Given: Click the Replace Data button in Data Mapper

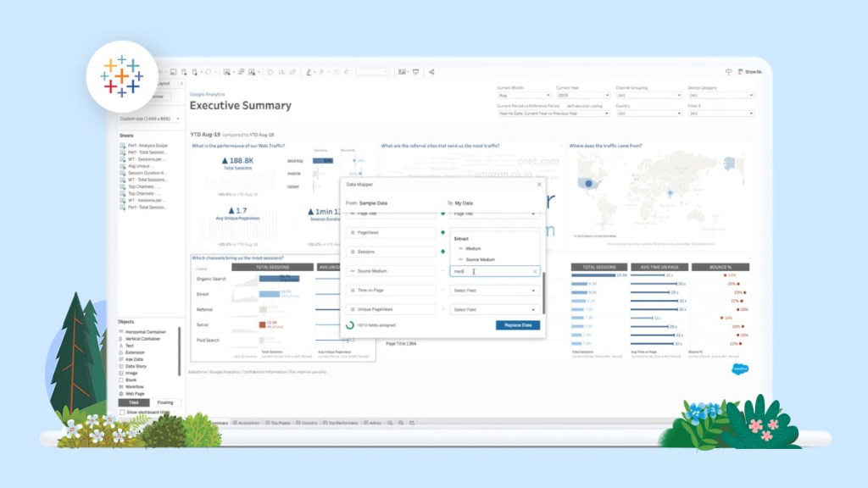Looking at the screenshot, I should 518,324.
